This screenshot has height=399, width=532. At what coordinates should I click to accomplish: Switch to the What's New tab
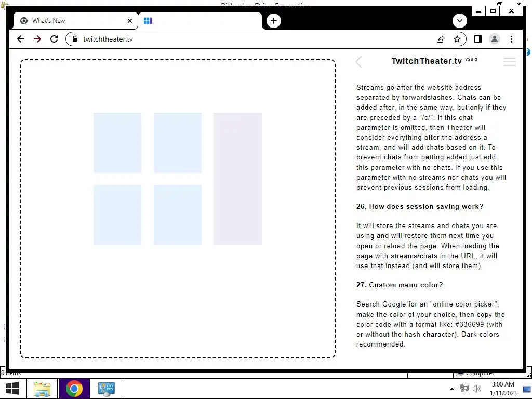(75, 21)
